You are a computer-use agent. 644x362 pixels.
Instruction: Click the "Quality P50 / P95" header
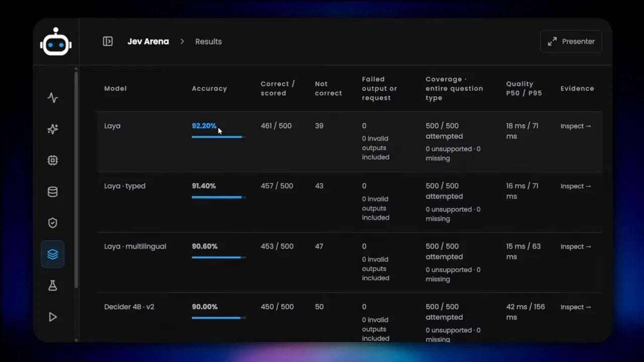click(x=524, y=88)
